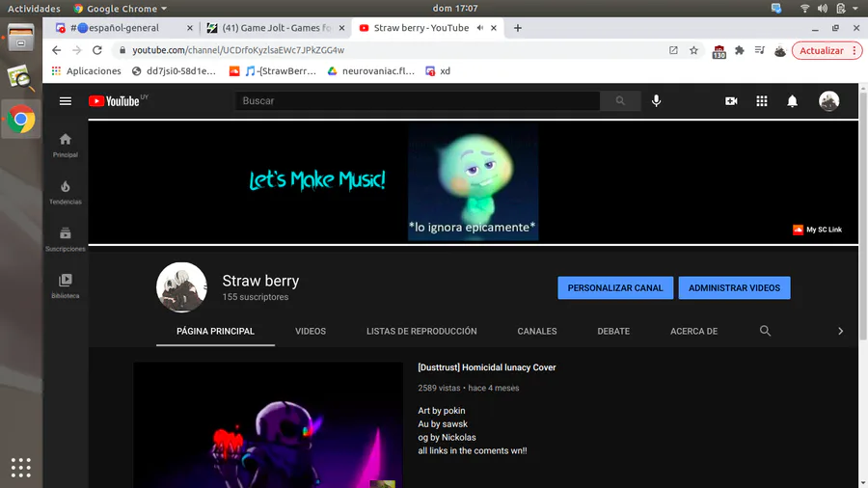868x488 pixels.
Task: Open Ubuntu Show Applications grid
Action: [x=21, y=468]
